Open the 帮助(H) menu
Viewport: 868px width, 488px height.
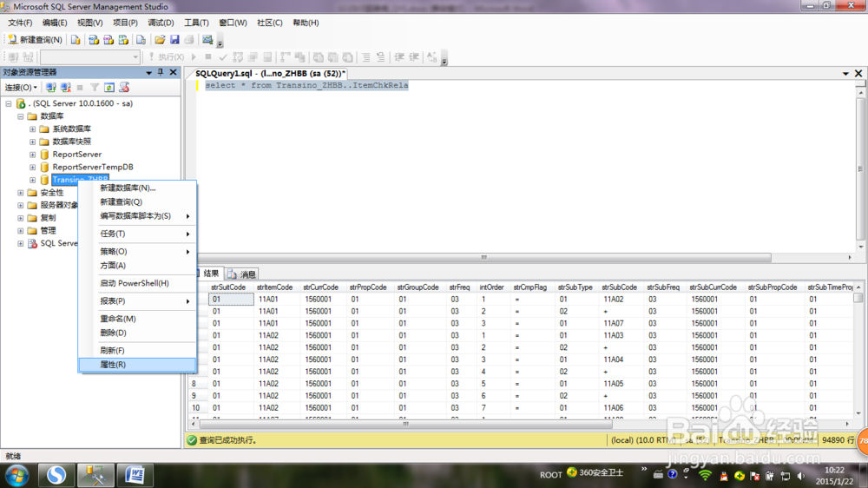tap(306, 23)
